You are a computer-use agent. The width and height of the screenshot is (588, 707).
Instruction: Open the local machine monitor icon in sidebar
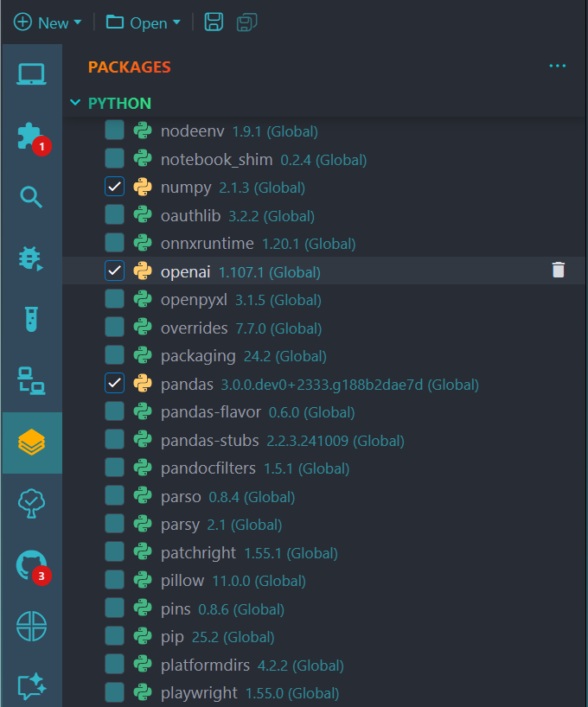click(x=31, y=73)
